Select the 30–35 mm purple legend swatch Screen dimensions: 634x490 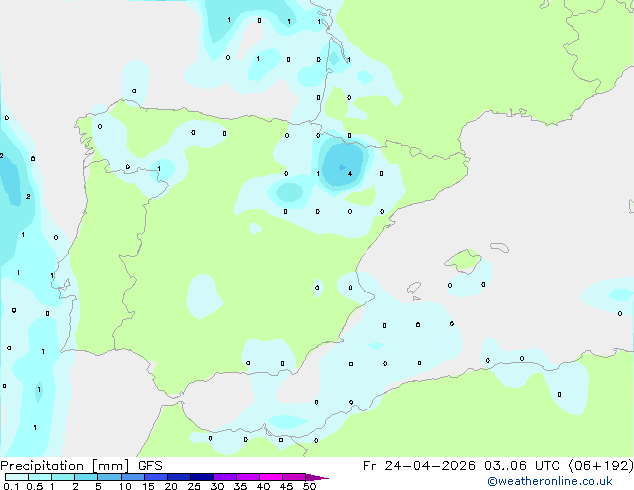click(x=225, y=477)
